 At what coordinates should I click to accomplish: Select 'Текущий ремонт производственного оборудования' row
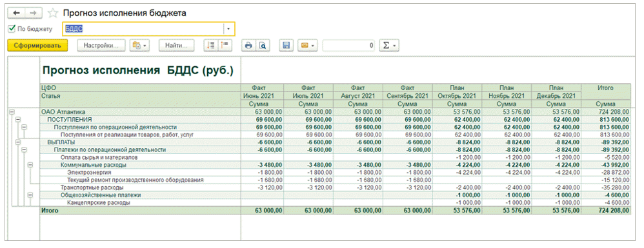point(135,180)
